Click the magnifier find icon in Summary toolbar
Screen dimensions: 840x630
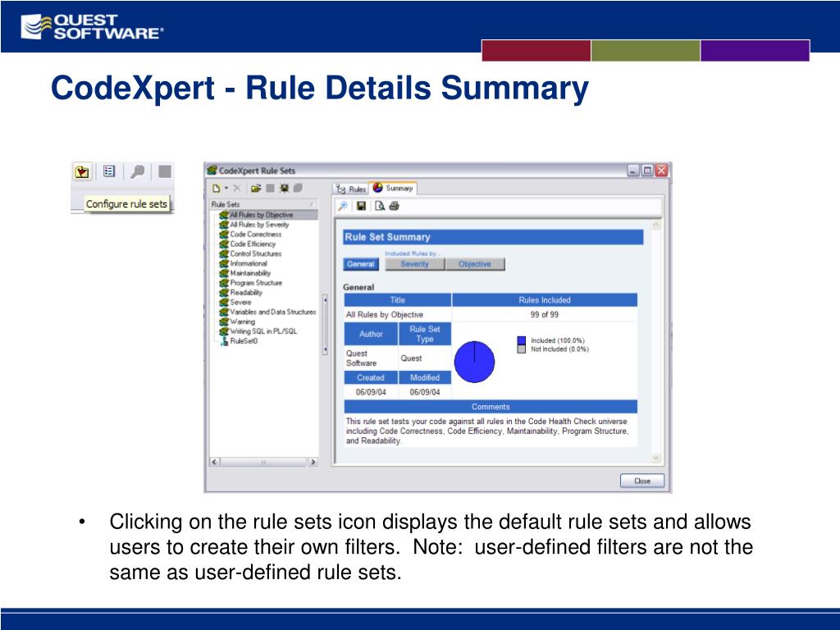(343, 206)
